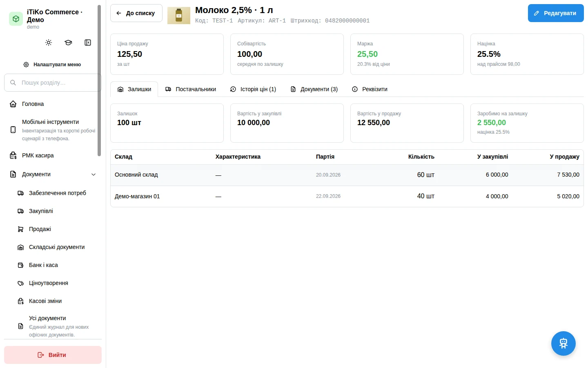Click Налаштувати меню gear option
The width and height of the screenshot is (588, 368).
[x=52, y=65]
